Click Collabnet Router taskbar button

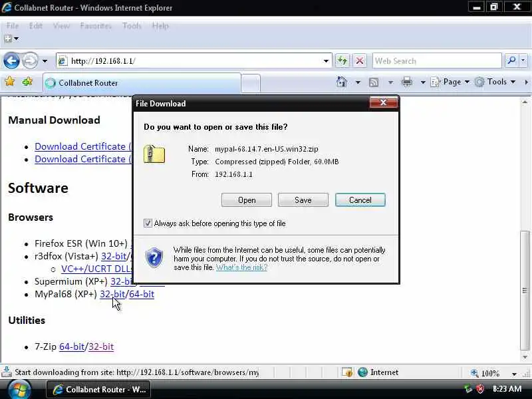tap(98, 390)
